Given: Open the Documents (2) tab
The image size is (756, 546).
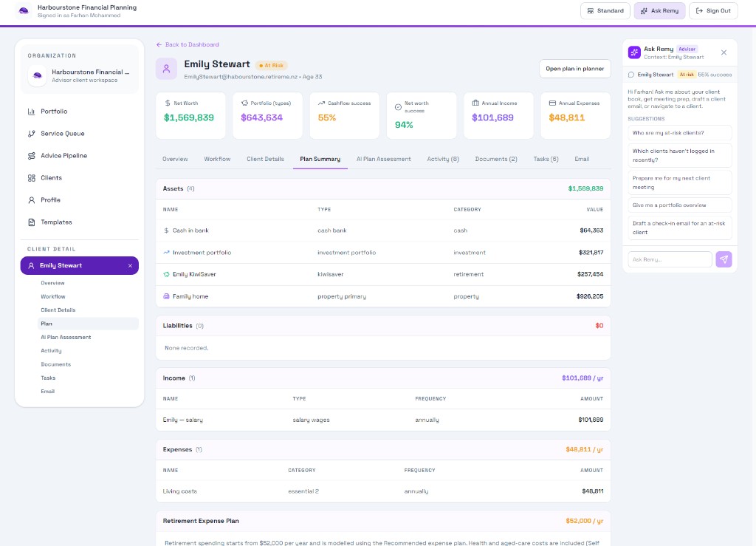Looking at the screenshot, I should coord(495,159).
